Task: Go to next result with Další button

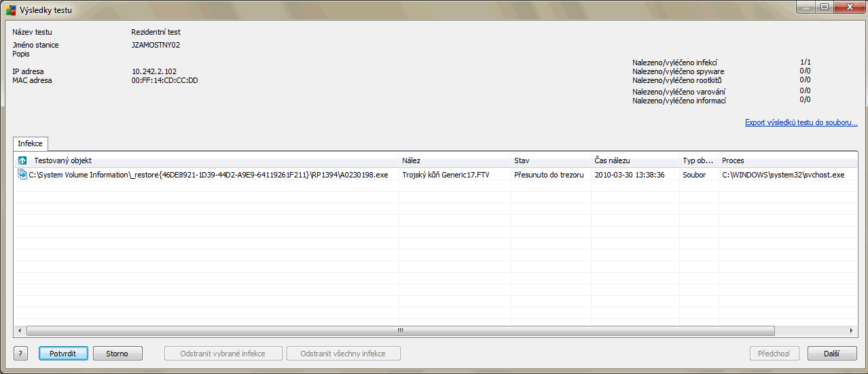Action: pyautogui.click(x=831, y=354)
